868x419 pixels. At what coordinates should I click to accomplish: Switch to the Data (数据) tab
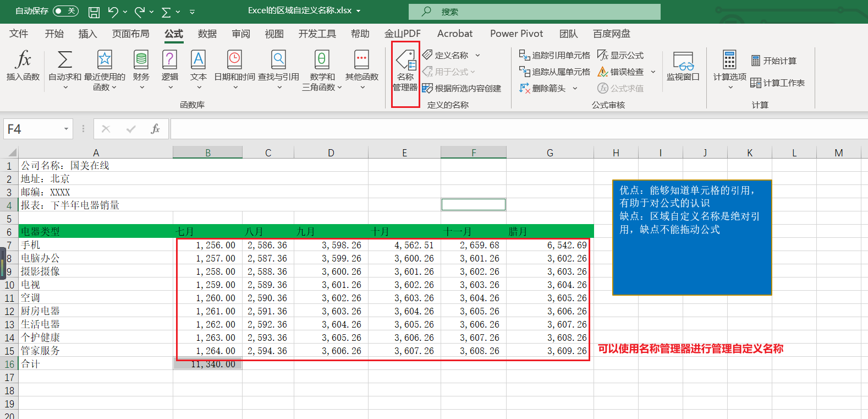(207, 34)
